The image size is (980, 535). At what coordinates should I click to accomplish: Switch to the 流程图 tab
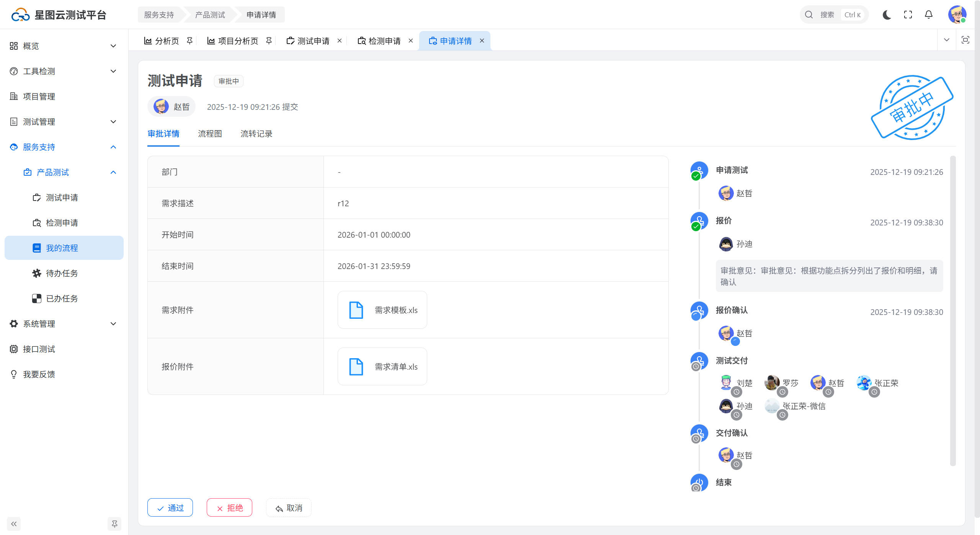coord(210,134)
